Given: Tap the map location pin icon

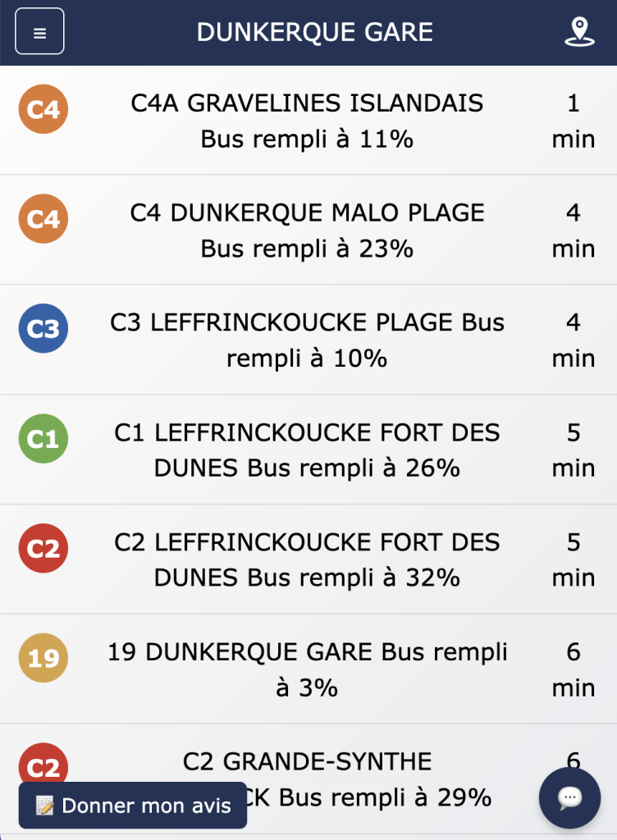Looking at the screenshot, I should (x=579, y=32).
